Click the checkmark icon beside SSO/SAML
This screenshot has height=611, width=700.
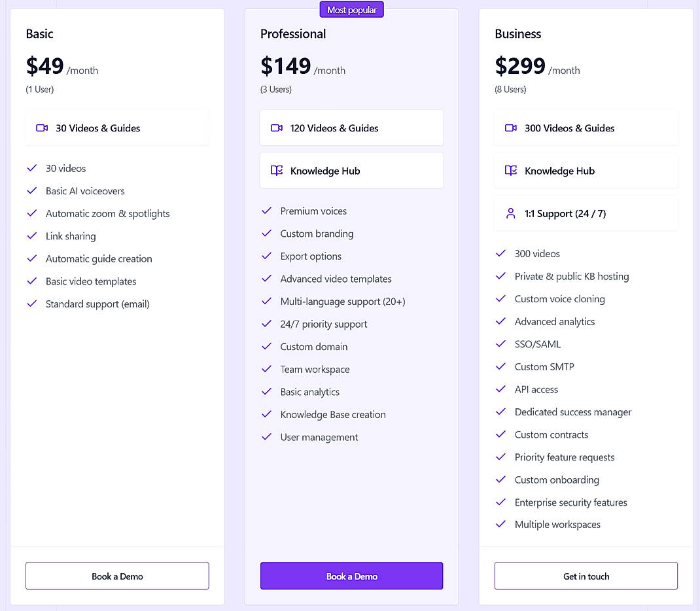(x=500, y=343)
